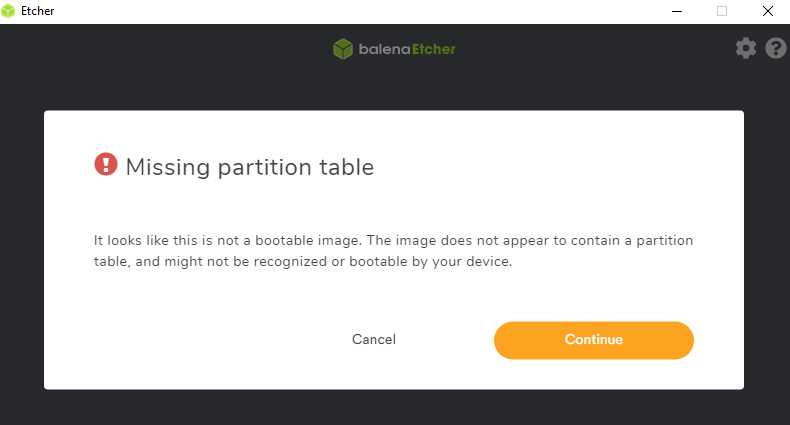790x425 pixels.
Task: Click the help question mark icon
Action: (x=776, y=48)
